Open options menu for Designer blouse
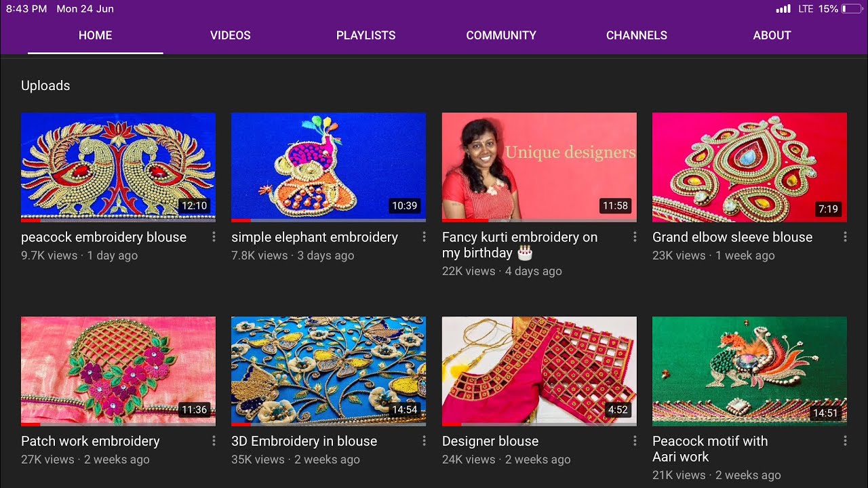This screenshot has height=488, width=868. [635, 441]
